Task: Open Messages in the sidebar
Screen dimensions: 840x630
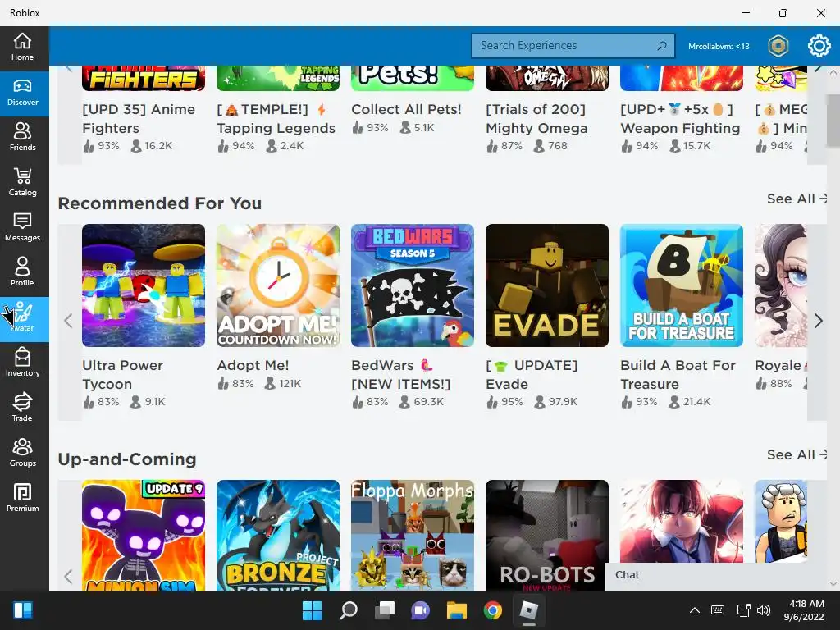Action: click(x=22, y=228)
